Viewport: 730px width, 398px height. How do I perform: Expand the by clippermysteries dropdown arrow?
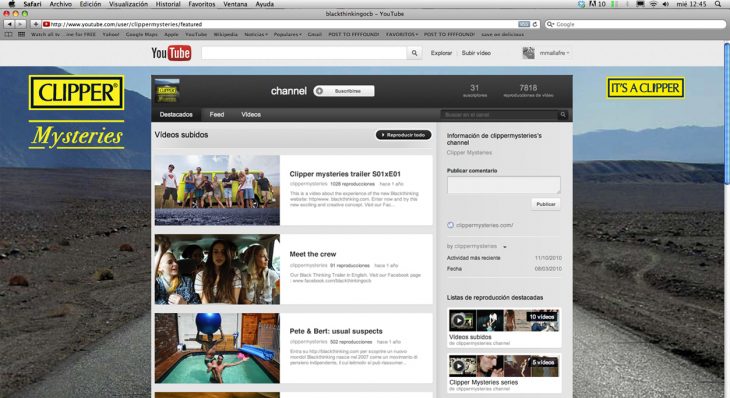505,247
